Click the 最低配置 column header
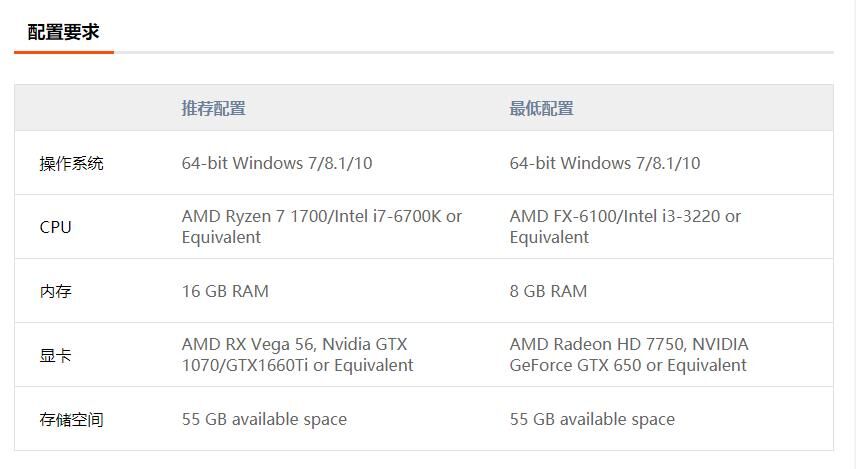 pos(541,108)
